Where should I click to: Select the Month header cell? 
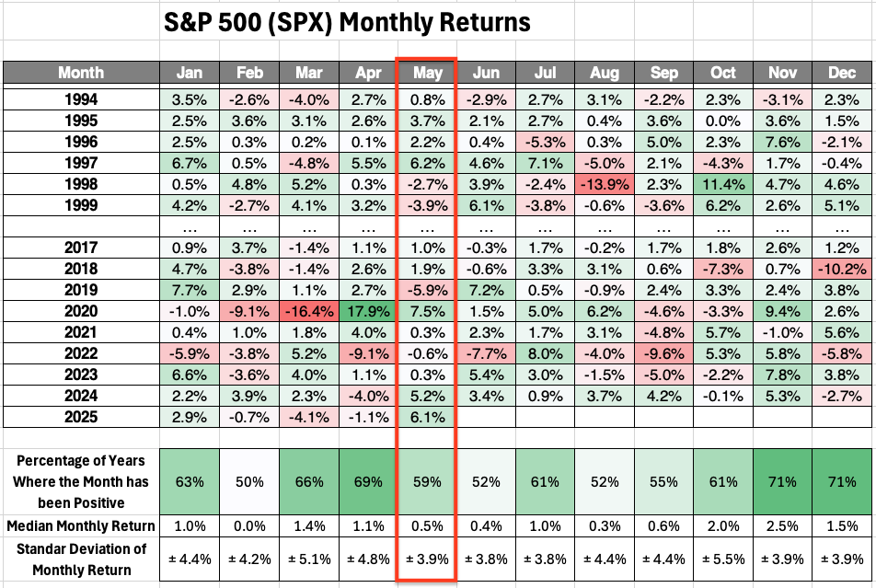click(80, 73)
